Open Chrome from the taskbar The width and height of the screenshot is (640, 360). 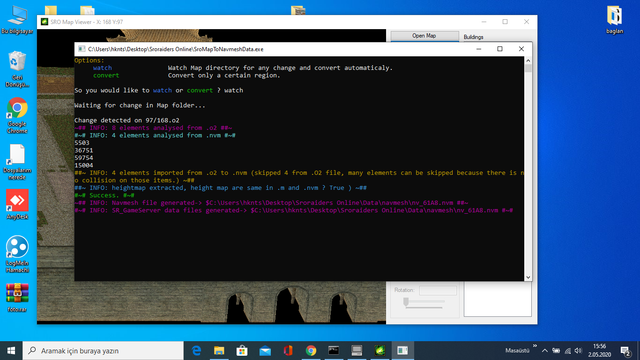pos(311,351)
